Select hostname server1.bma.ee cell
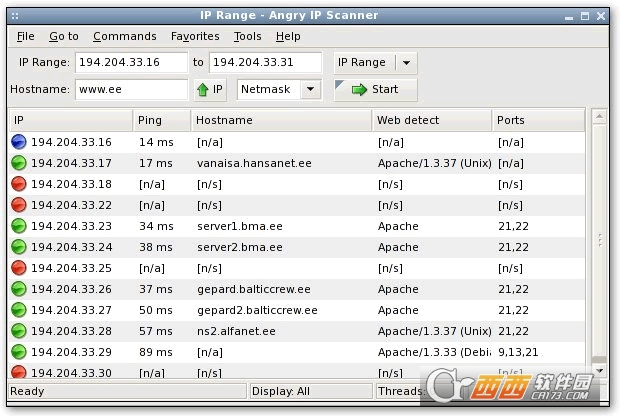Screen dimensions: 620x416 point(240,226)
